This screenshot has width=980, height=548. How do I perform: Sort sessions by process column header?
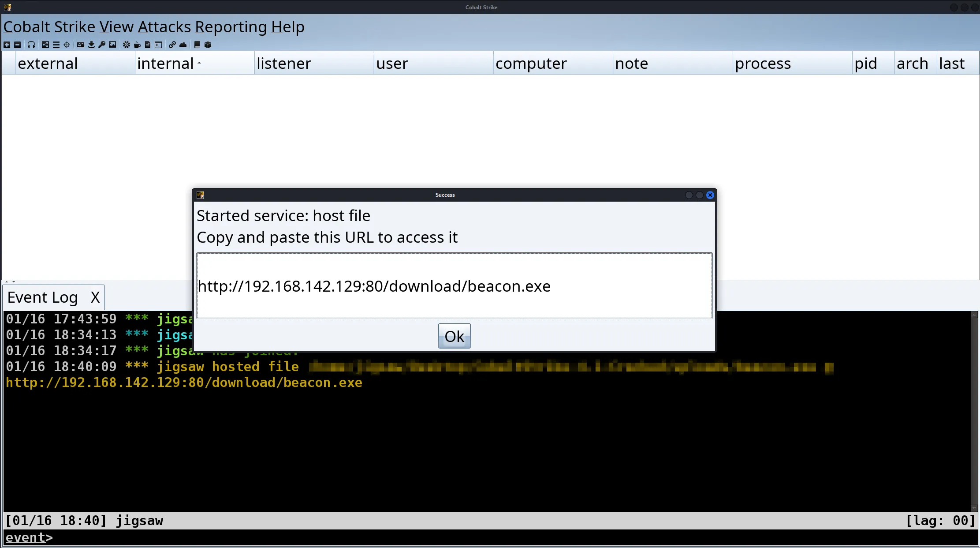pyautogui.click(x=792, y=63)
